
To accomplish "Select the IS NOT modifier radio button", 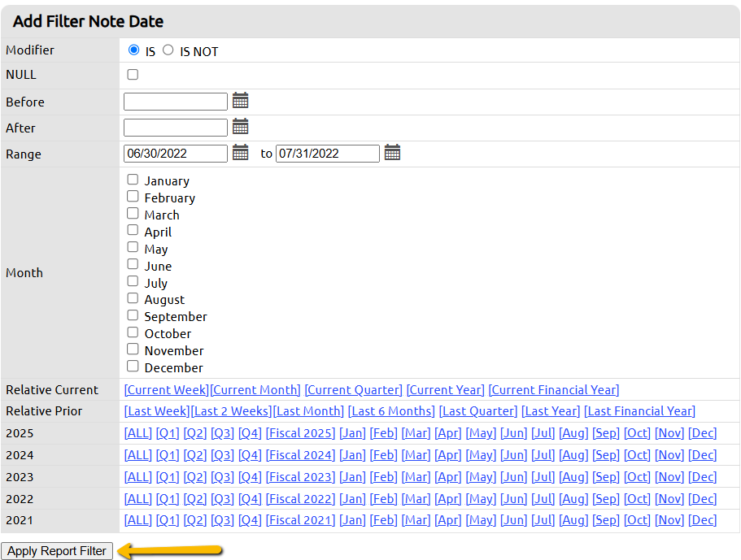I will click(x=168, y=50).
